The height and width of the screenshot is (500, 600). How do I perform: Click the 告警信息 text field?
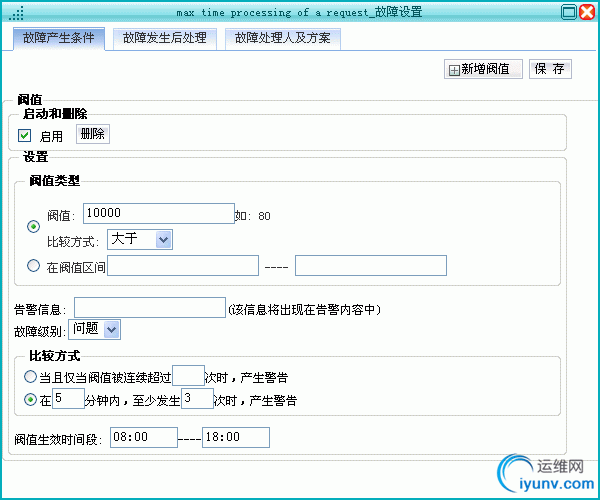[150, 308]
